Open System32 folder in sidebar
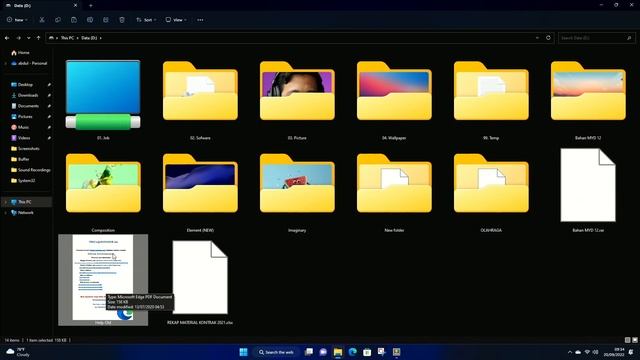The height and width of the screenshot is (360, 640). point(26,180)
